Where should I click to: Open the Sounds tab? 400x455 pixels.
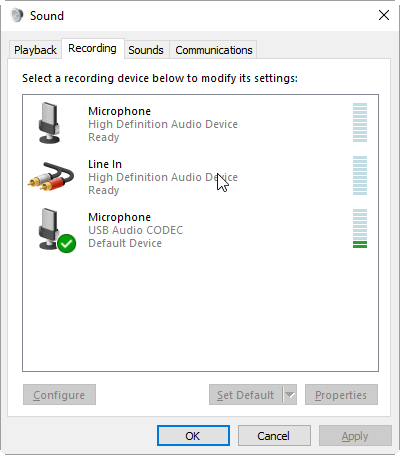(x=146, y=50)
